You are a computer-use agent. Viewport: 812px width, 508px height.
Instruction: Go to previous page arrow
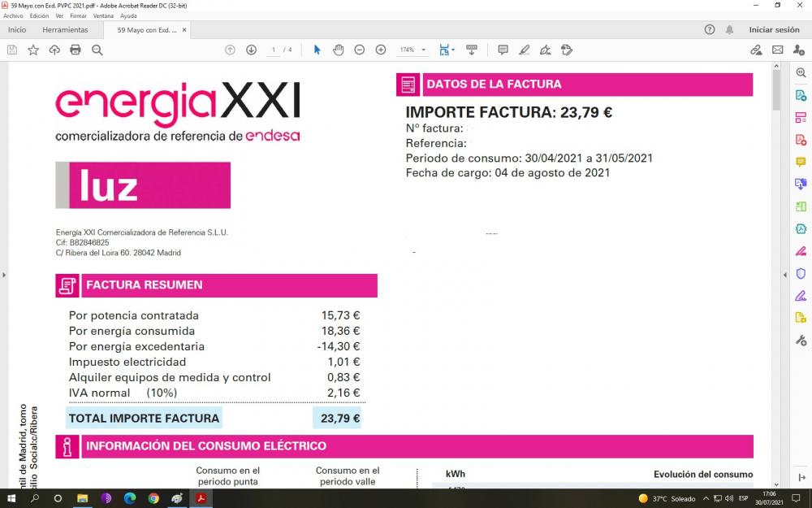click(230, 50)
